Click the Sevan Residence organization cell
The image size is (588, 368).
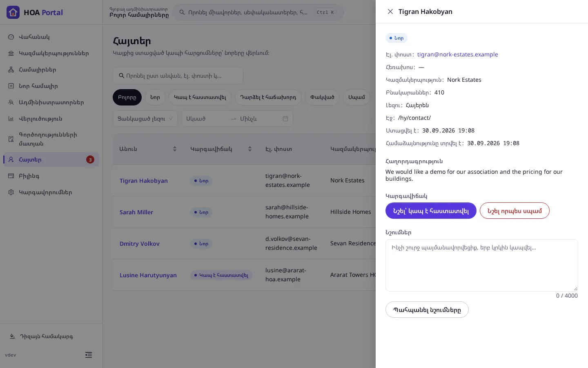[353, 243]
